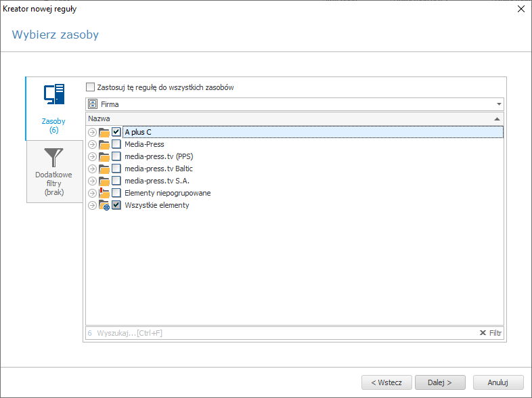Select the 'A plus C' row text

tap(138, 132)
